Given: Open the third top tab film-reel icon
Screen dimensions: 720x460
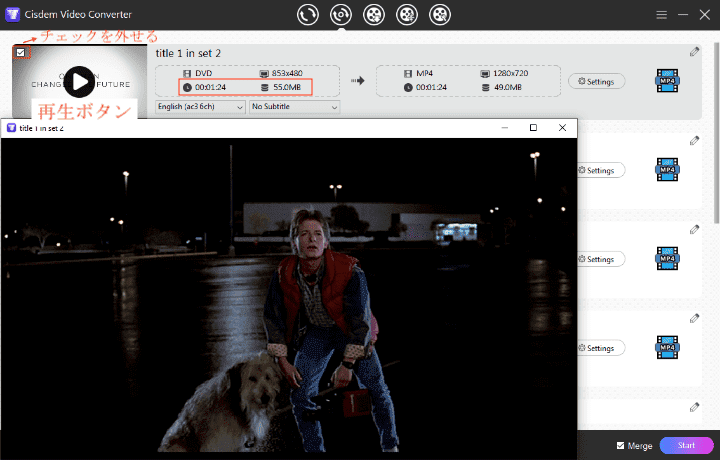Looking at the screenshot, I should [x=374, y=15].
